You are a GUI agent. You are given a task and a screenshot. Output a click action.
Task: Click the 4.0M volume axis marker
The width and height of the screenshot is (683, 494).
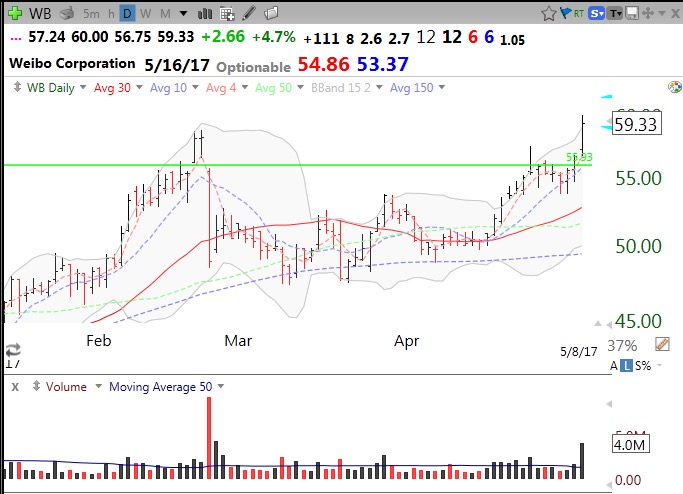tap(631, 444)
